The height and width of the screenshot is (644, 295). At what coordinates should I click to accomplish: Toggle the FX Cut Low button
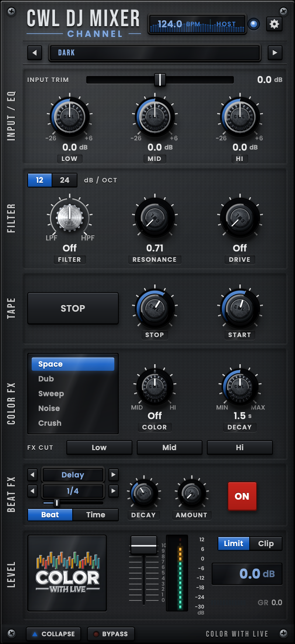pos(99,448)
